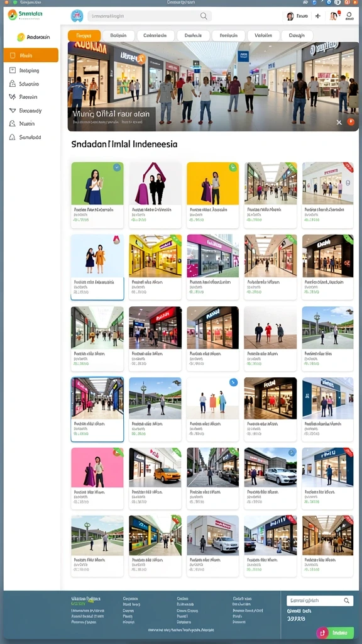Open the avatar with red notification badge
Image resolution: width=362 pixels, height=644 pixels.
[334, 16]
